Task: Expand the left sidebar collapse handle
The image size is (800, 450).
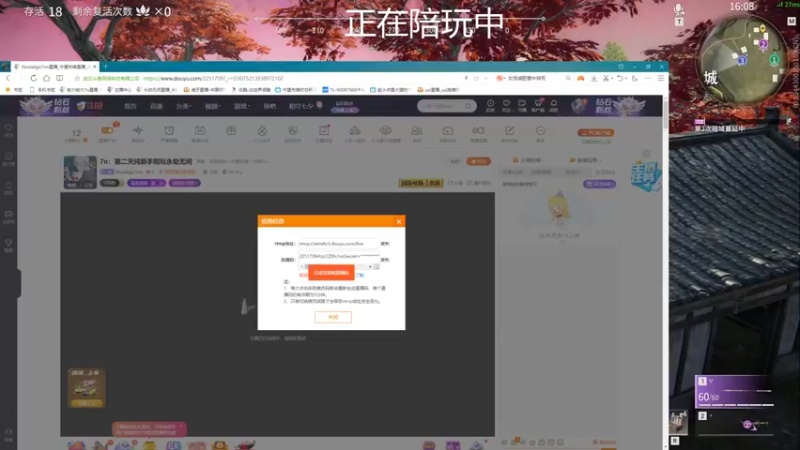Action: [x=19, y=283]
